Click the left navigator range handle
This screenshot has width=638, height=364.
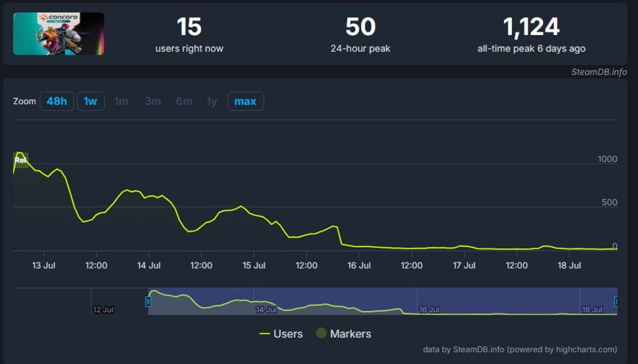click(x=148, y=302)
